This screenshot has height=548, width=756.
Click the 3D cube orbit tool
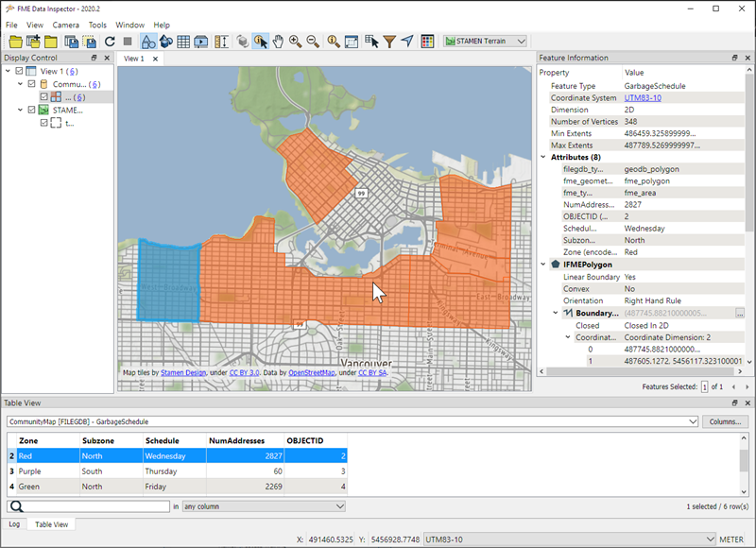click(241, 41)
